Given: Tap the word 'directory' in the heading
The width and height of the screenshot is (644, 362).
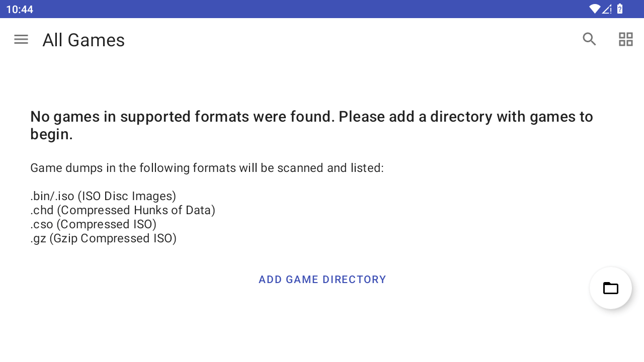Looking at the screenshot, I should pyautogui.click(x=461, y=117).
